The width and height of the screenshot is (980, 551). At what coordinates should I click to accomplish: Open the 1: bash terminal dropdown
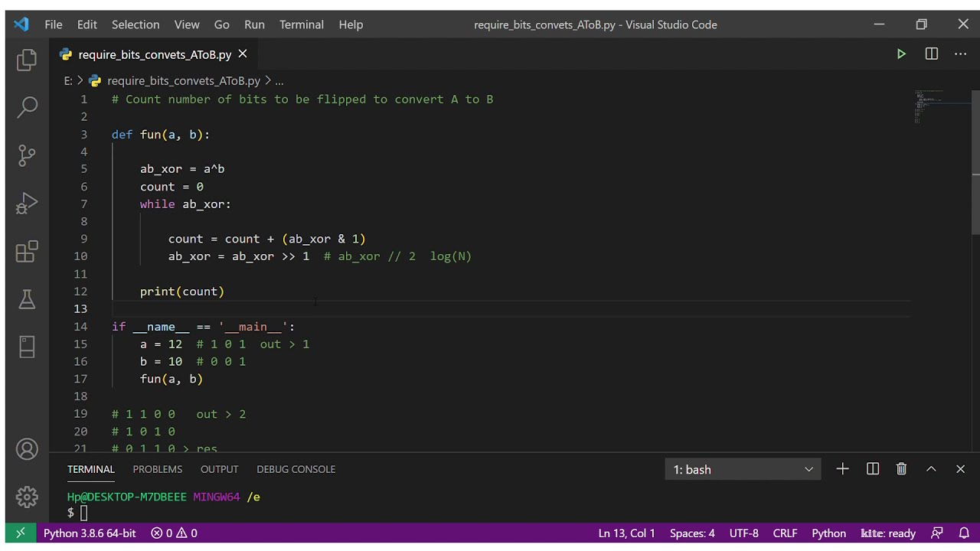(743, 469)
